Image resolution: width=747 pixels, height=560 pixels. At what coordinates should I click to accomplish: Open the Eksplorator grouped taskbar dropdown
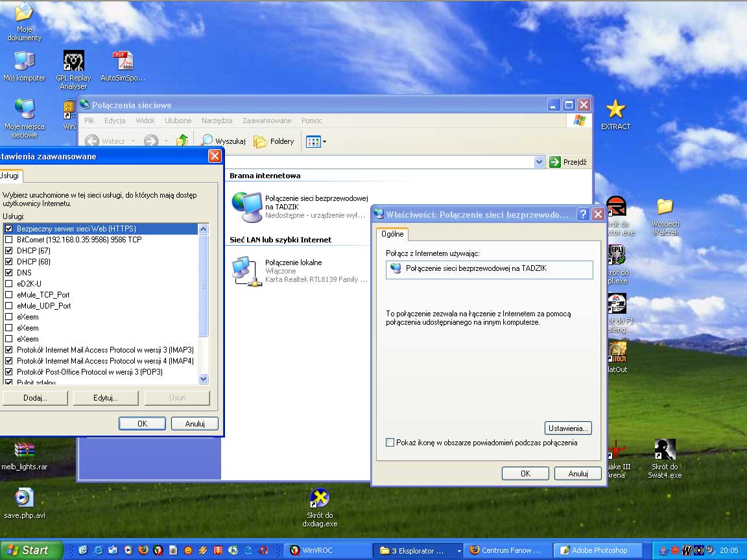(x=459, y=550)
